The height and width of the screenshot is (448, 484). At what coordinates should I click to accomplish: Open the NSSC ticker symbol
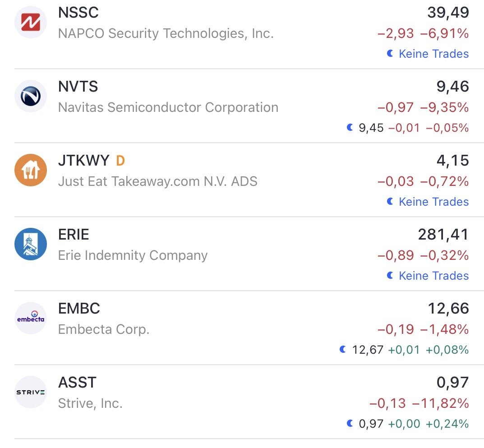tap(78, 13)
